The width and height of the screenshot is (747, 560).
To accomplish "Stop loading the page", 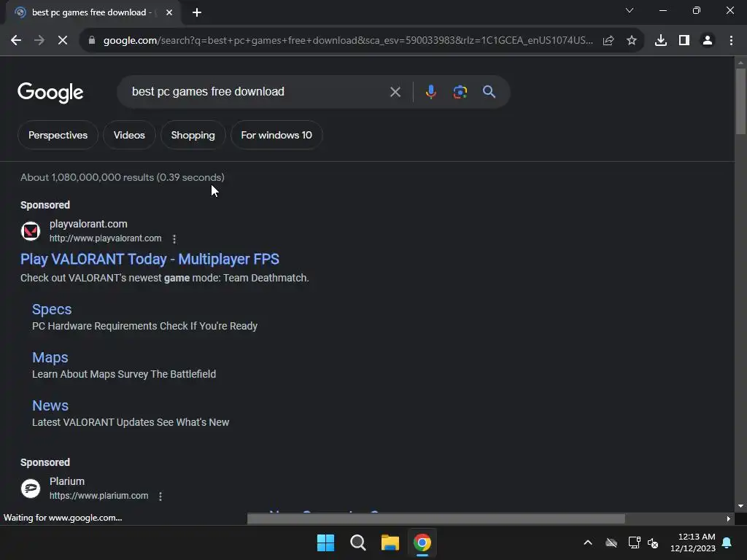I will [63, 41].
